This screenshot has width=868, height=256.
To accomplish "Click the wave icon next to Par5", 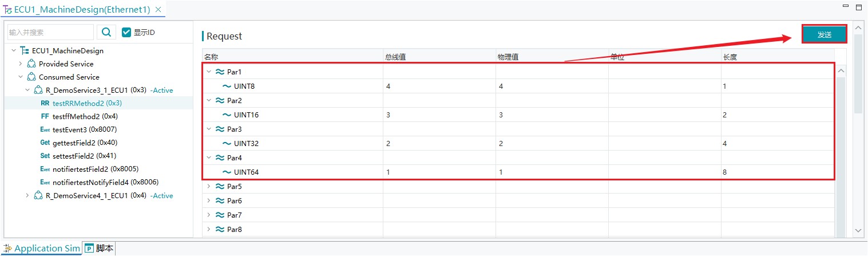I will tap(220, 187).
